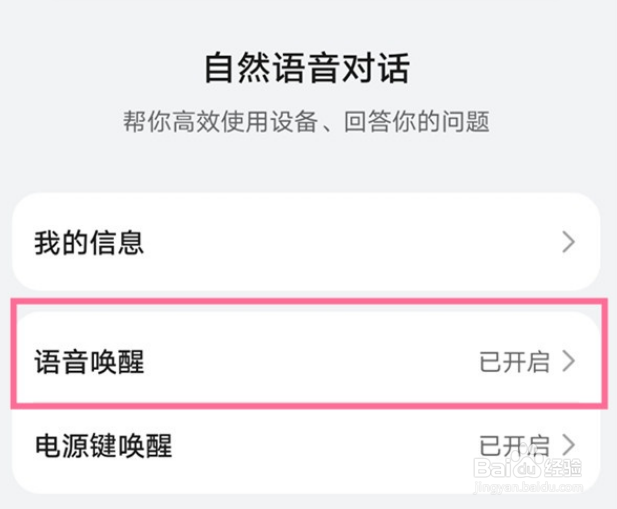Click the subtitle 帮你高效使用设备、回答你的问题
Screen dimensions: 617x509
[306, 123]
